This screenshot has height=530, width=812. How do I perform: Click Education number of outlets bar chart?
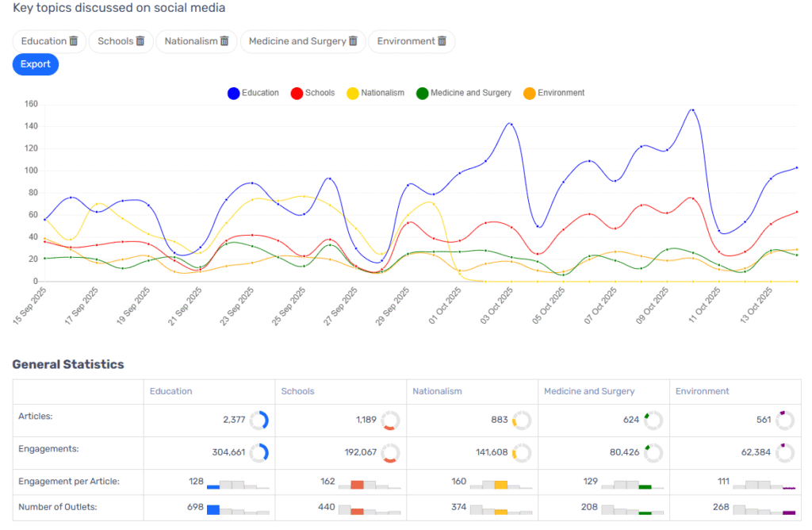pos(238,509)
